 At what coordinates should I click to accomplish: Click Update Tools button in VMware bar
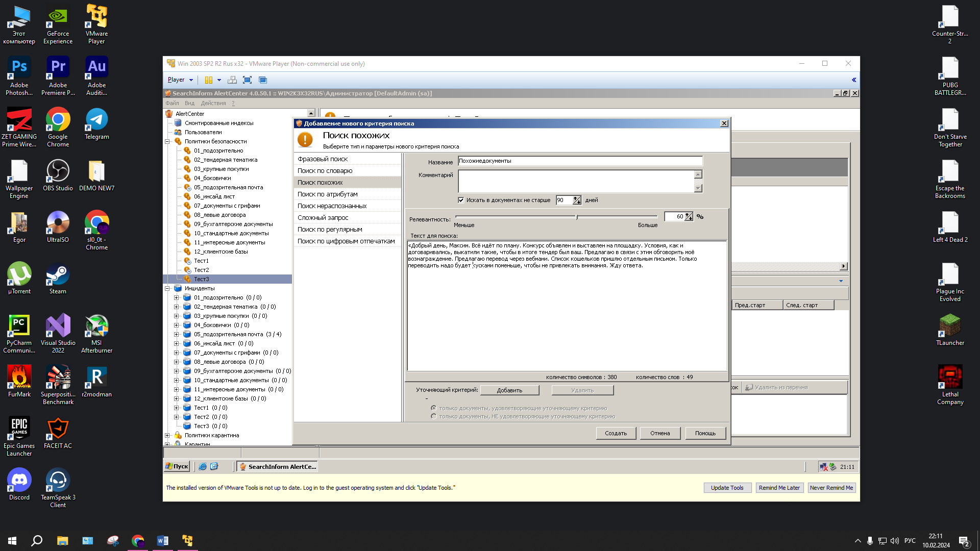pos(727,488)
